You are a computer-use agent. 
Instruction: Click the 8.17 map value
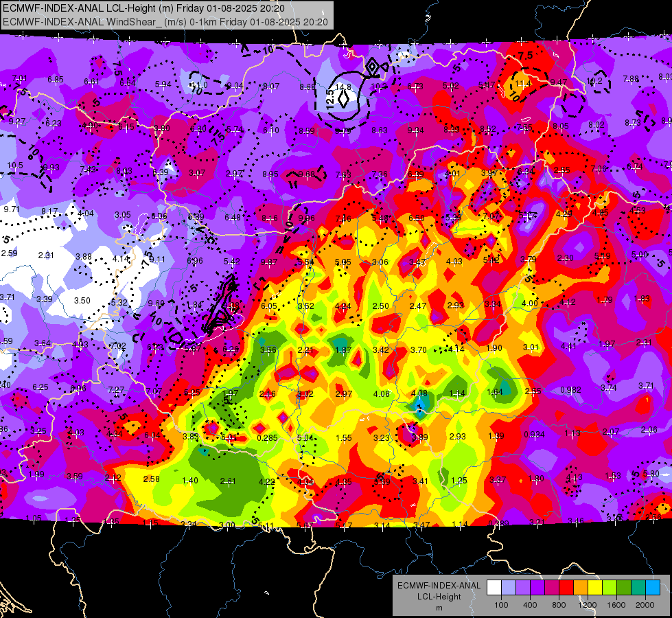(49, 211)
